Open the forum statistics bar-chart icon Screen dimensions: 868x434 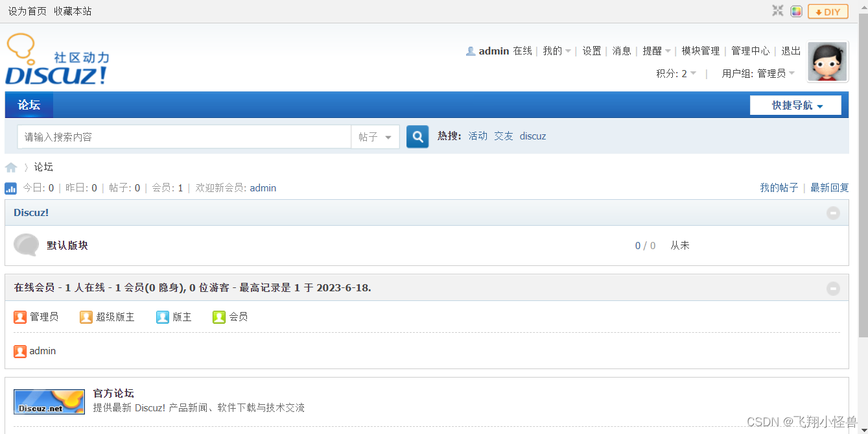click(10, 187)
